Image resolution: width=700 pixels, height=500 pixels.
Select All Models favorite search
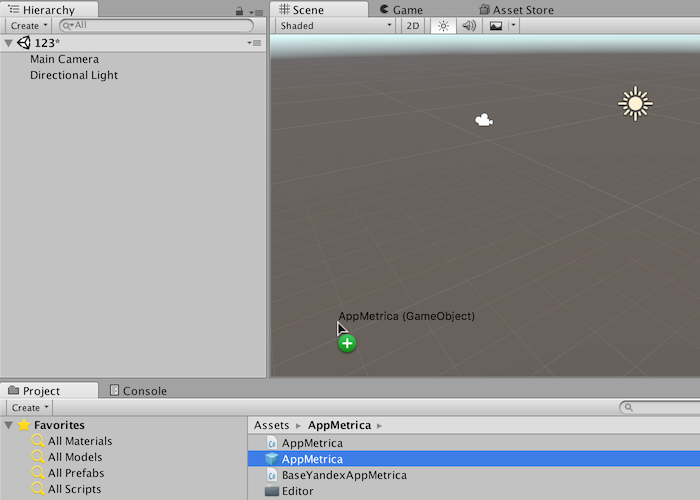(75, 457)
